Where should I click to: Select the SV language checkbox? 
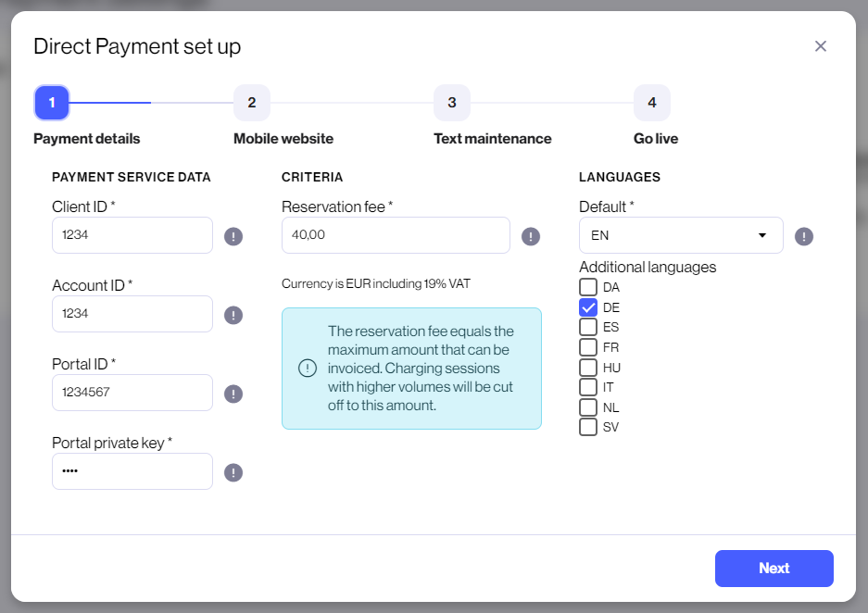588,427
